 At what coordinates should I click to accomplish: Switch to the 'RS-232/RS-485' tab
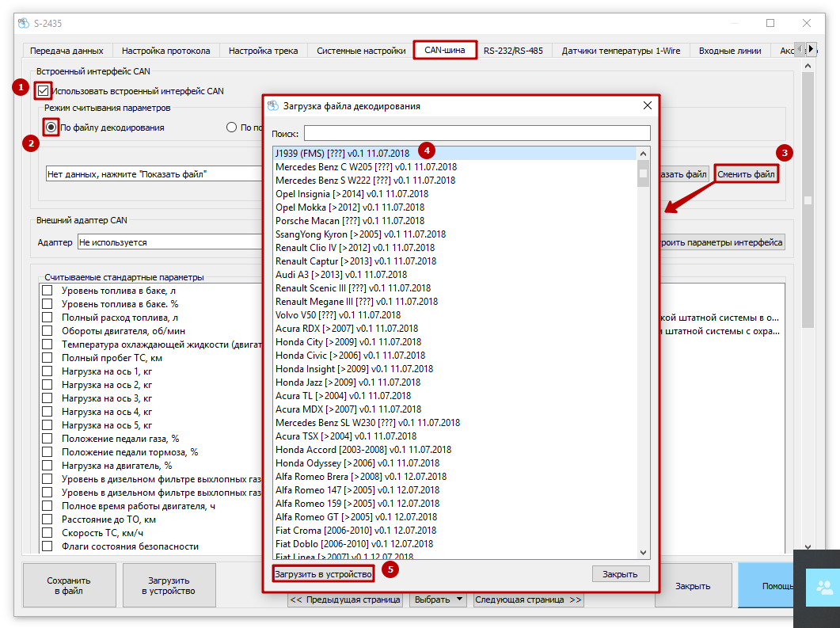513,51
